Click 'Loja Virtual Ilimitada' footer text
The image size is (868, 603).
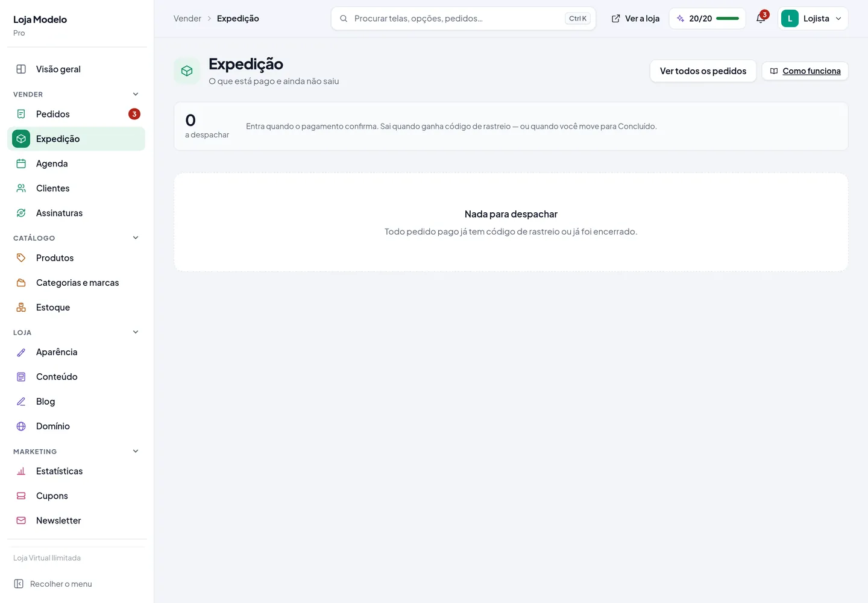pyautogui.click(x=47, y=558)
